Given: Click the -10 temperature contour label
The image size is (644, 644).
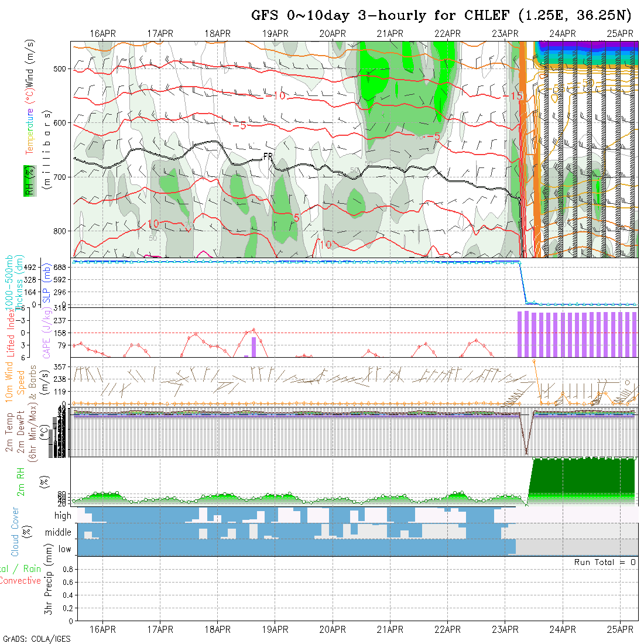Looking at the screenshot, I should (x=276, y=95).
